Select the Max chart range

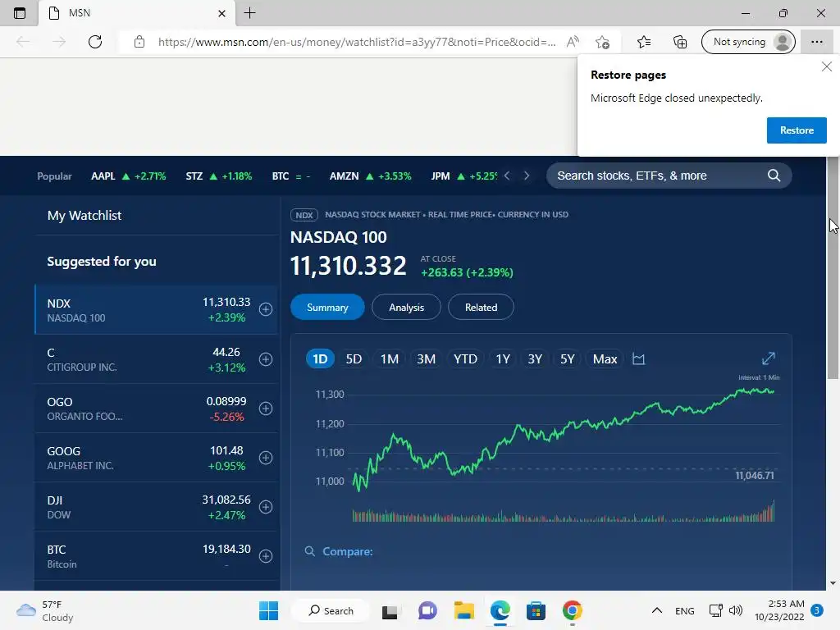(x=605, y=359)
